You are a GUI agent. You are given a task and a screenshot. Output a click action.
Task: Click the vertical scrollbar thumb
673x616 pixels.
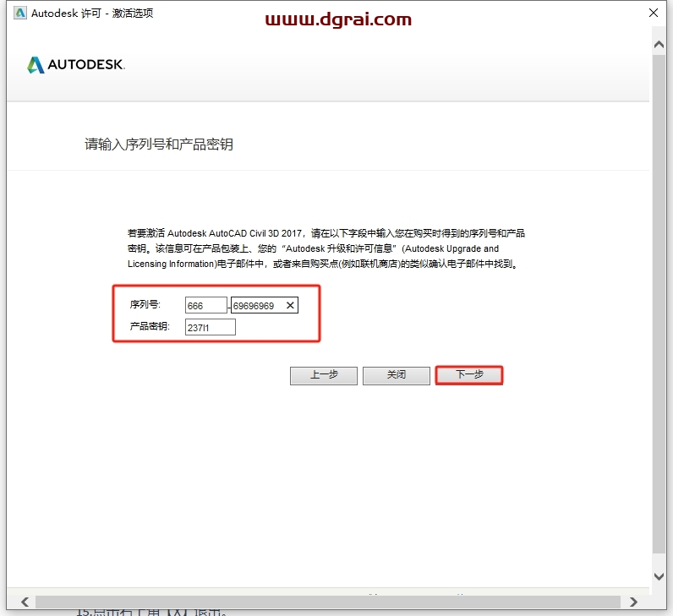tap(659, 304)
